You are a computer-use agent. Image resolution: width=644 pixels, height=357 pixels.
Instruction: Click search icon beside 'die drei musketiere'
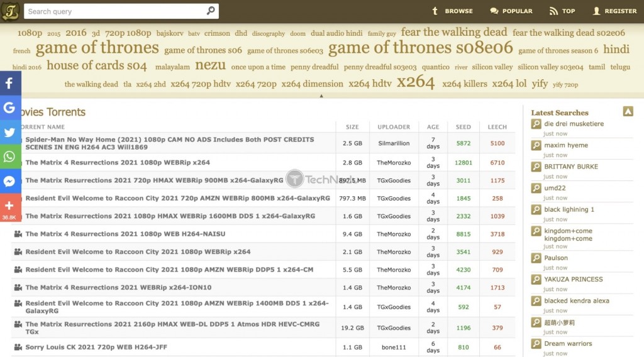pos(536,124)
